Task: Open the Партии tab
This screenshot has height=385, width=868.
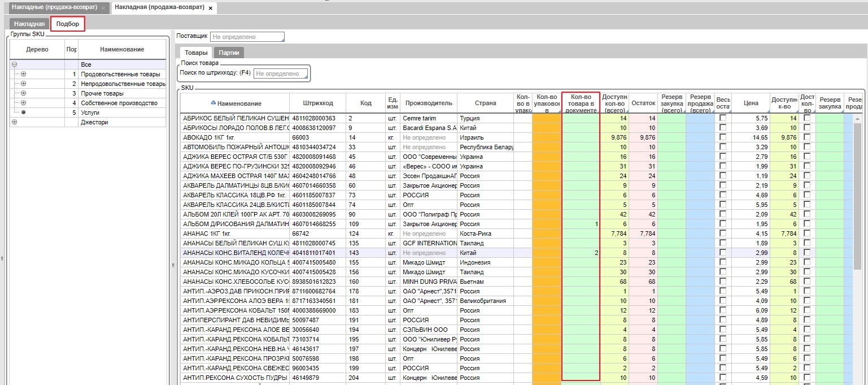Action: (x=229, y=53)
